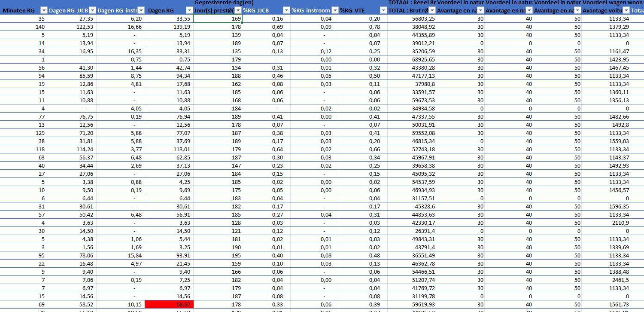
Task: Select the cell with value 38048,92
Action: click(412, 27)
